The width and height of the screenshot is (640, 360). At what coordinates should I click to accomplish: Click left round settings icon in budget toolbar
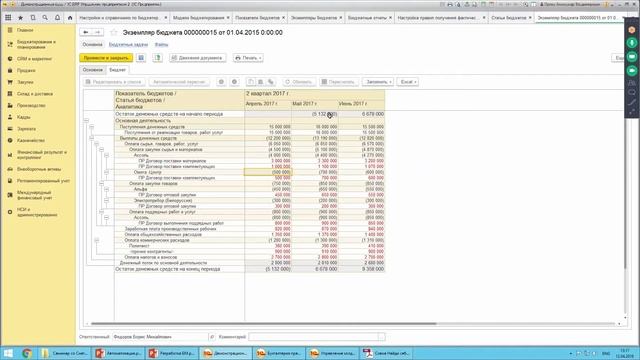click(221, 82)
